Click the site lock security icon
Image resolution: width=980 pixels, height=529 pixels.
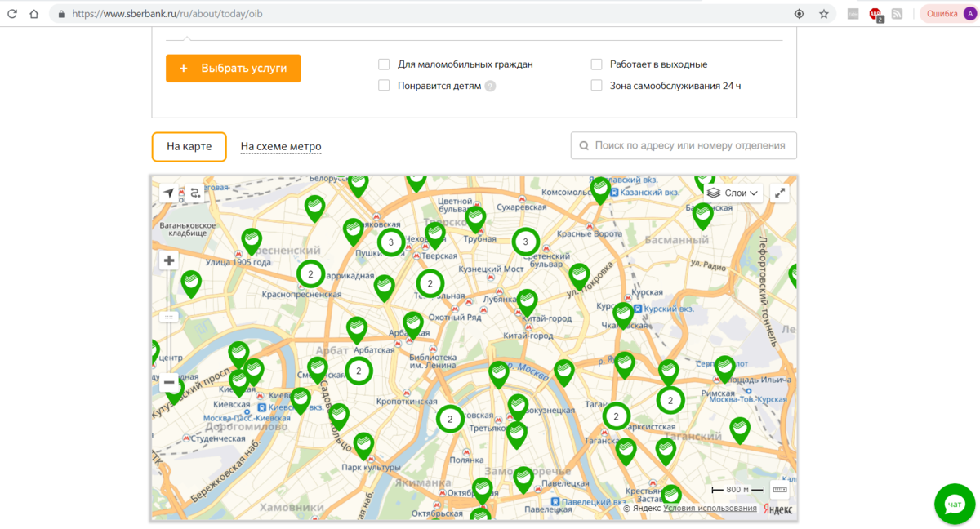tap(61, 14)
